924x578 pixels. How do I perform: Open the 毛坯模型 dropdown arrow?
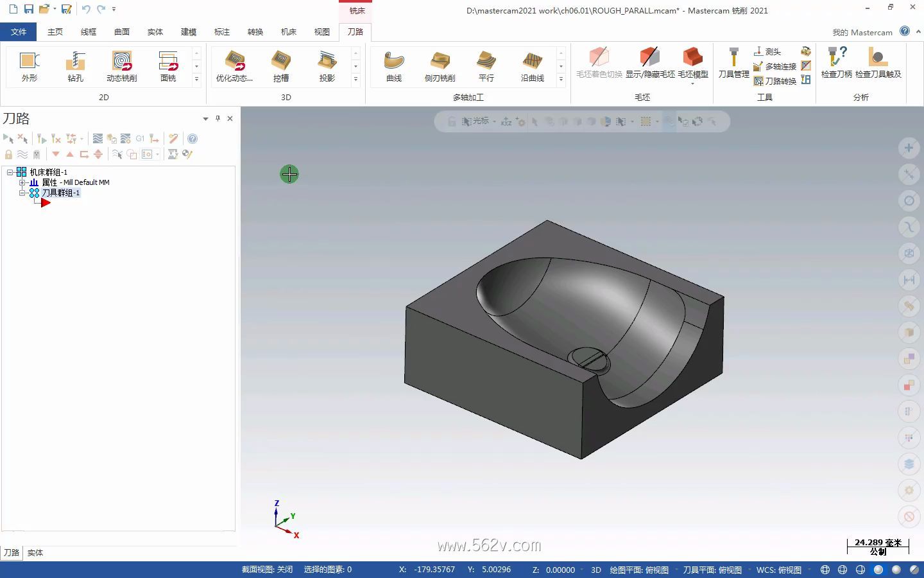[x=693, y=83]
